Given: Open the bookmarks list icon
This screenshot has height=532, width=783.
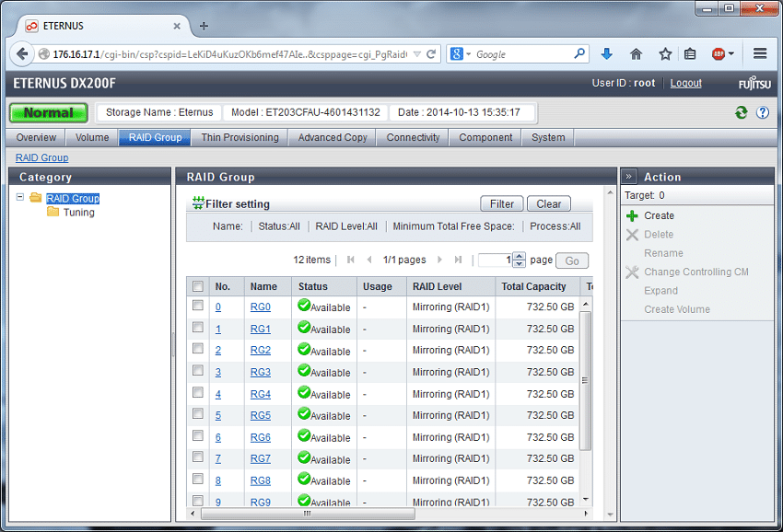Looking at the screenshot, I should click(x=690, y=54).
